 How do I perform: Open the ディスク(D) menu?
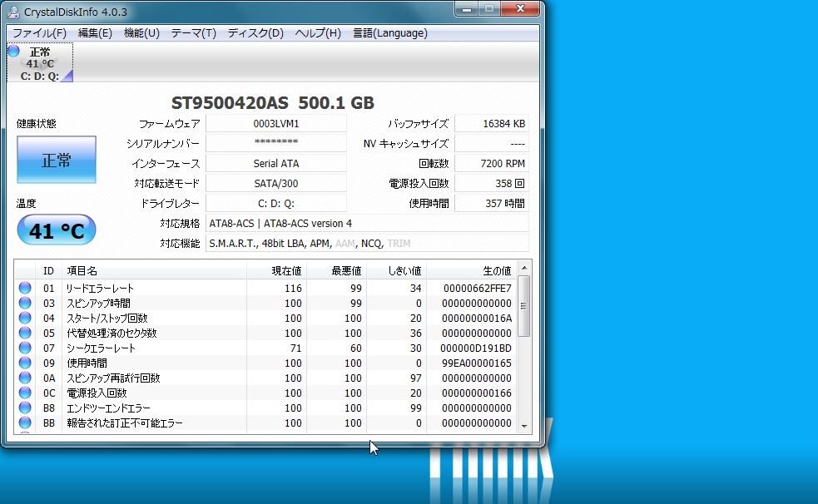255,33
